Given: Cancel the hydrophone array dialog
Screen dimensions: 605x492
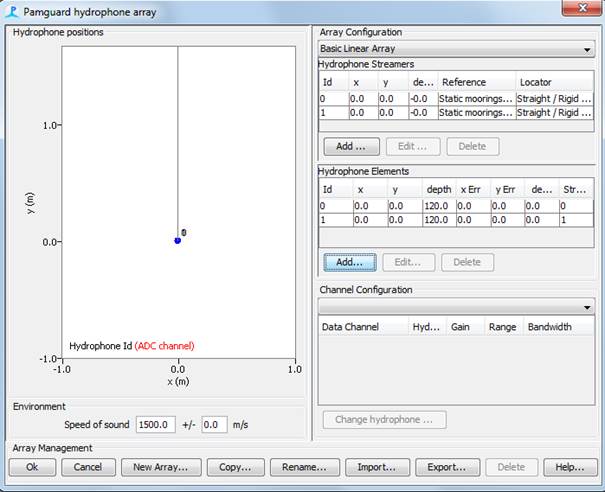Looking at the screenshot, I should click(x=88, y=467).
